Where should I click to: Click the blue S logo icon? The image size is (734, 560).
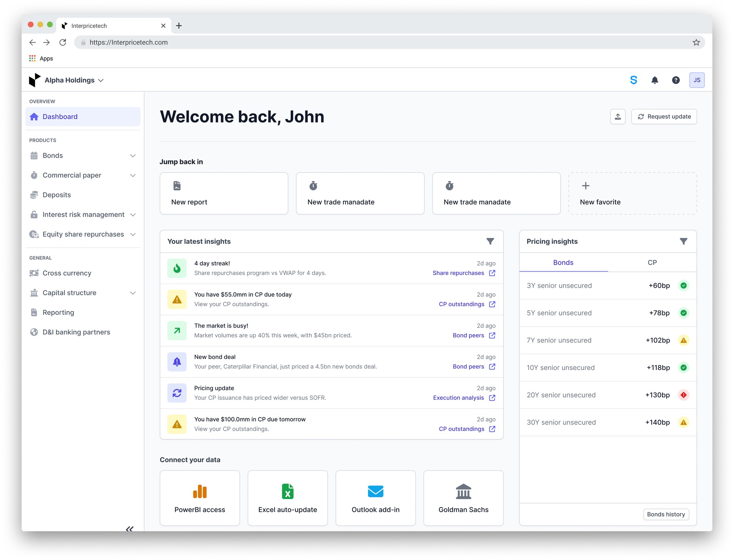click(633, 80)
